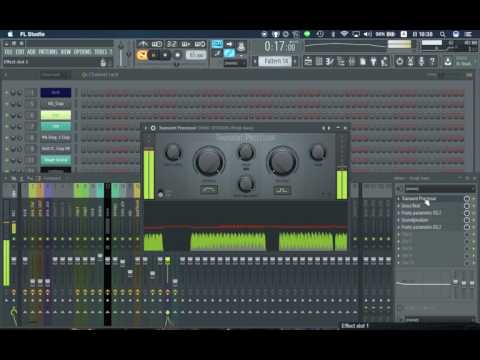Toggle the metronome icon in the transport bar
The width and height of the screenshot is (480, 360).
pyautogui.click(x=143, y=44)
